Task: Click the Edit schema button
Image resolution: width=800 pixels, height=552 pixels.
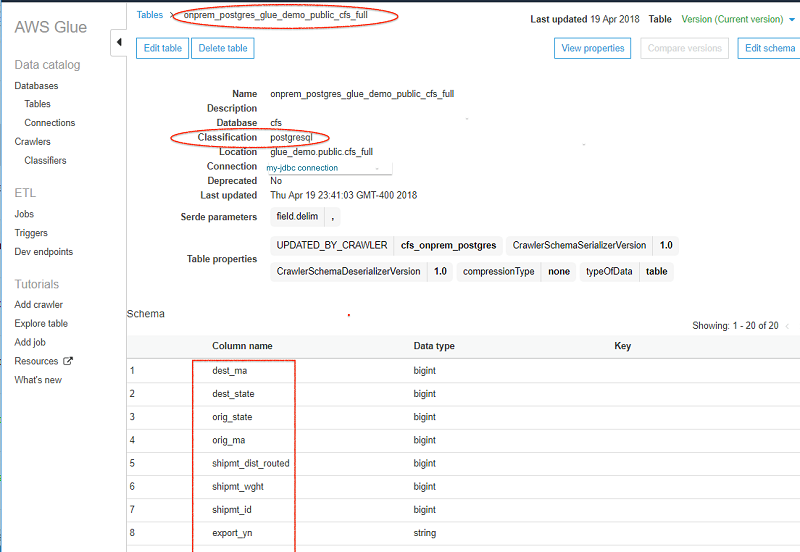Action: [x=769, y=48]
